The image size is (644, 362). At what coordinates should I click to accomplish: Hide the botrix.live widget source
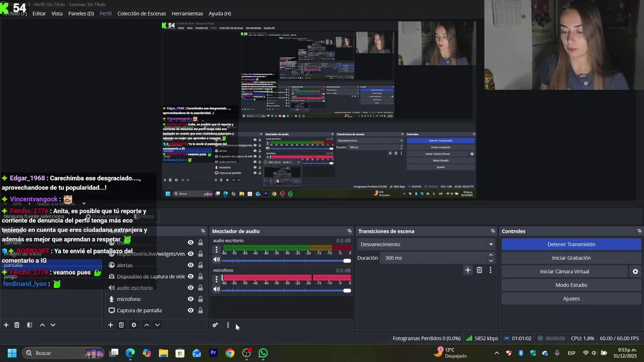coord(191,254)
